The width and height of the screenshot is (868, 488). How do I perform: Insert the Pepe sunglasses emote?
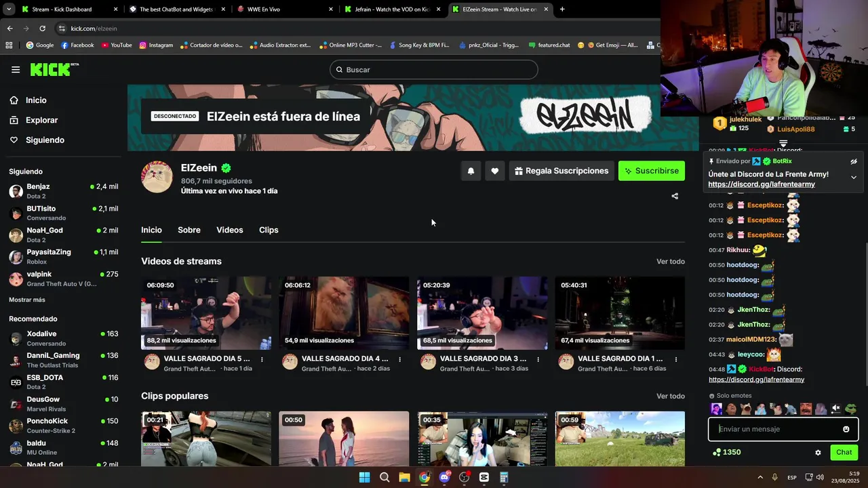(851, 409)
